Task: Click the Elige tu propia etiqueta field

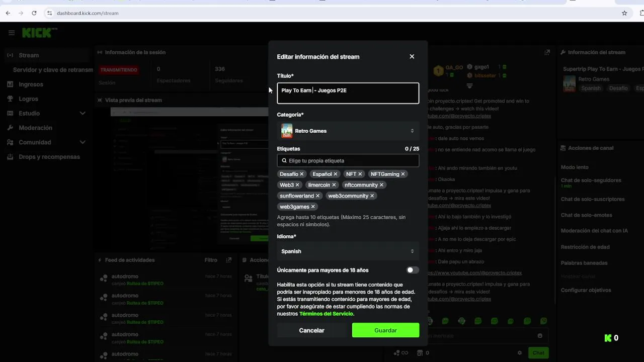Action: pos(348,160)
